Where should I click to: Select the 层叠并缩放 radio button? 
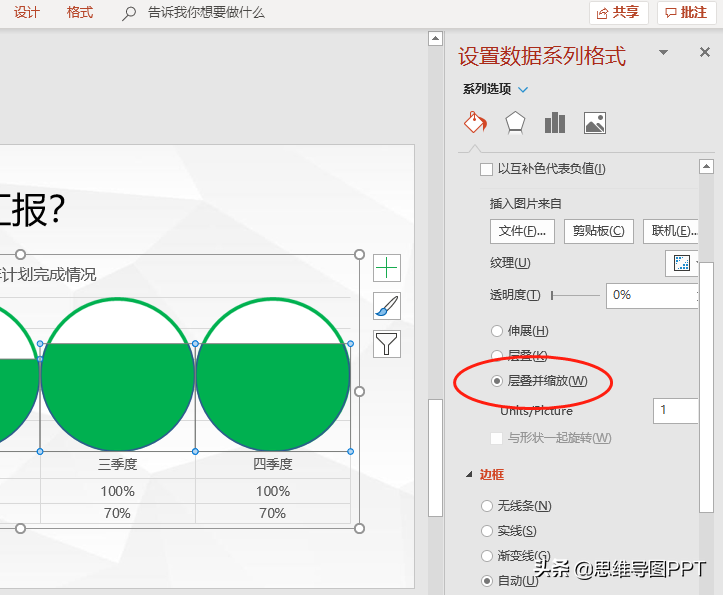497,381
